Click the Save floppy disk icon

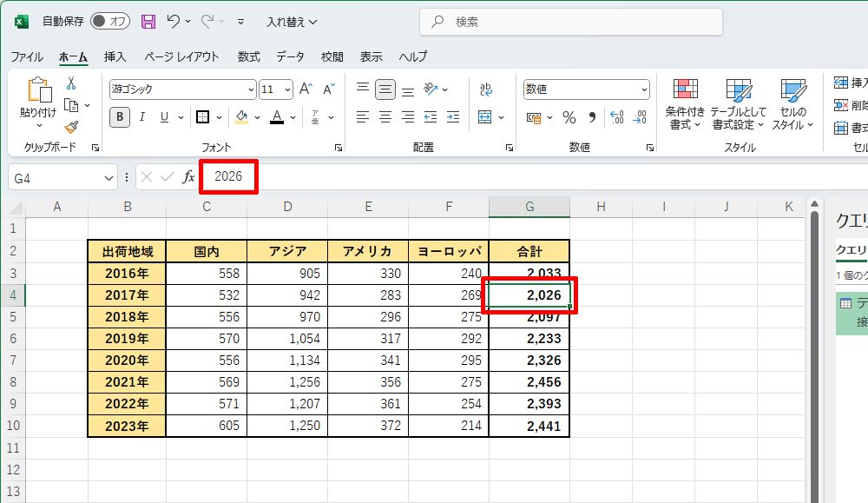148,21
